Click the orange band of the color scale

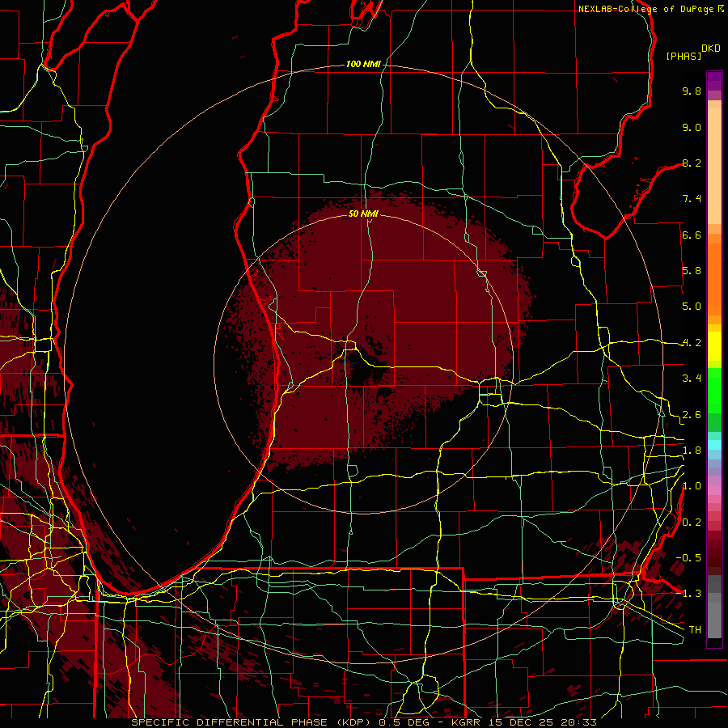click(x=714, y=278)
